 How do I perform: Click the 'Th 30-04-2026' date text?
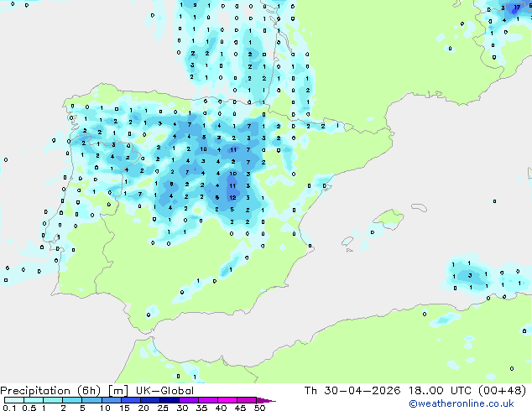[x=352, y=391]
